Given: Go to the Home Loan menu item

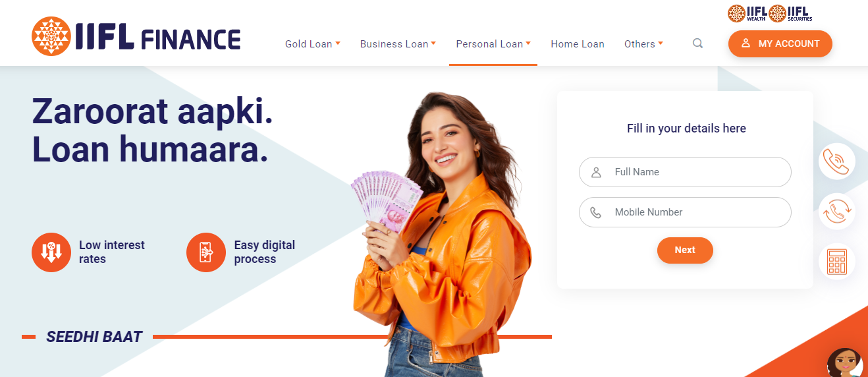Looking at the screenshot, I should (578, 44).
